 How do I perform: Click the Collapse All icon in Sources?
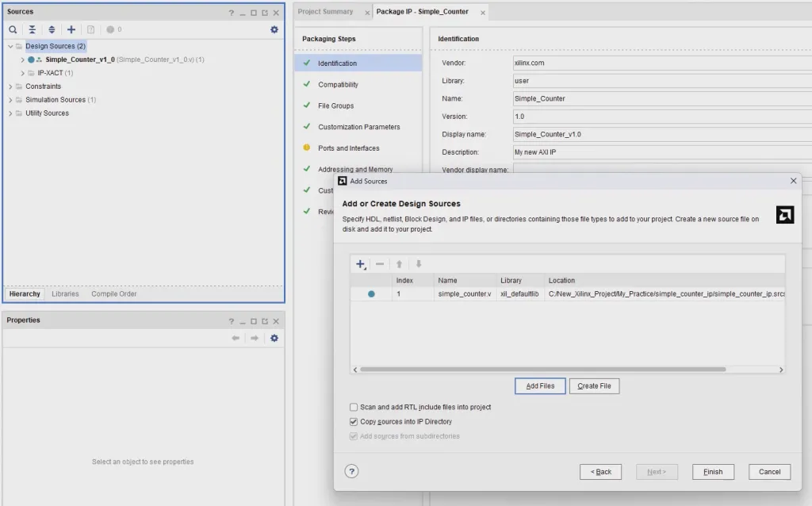point(33,29)
